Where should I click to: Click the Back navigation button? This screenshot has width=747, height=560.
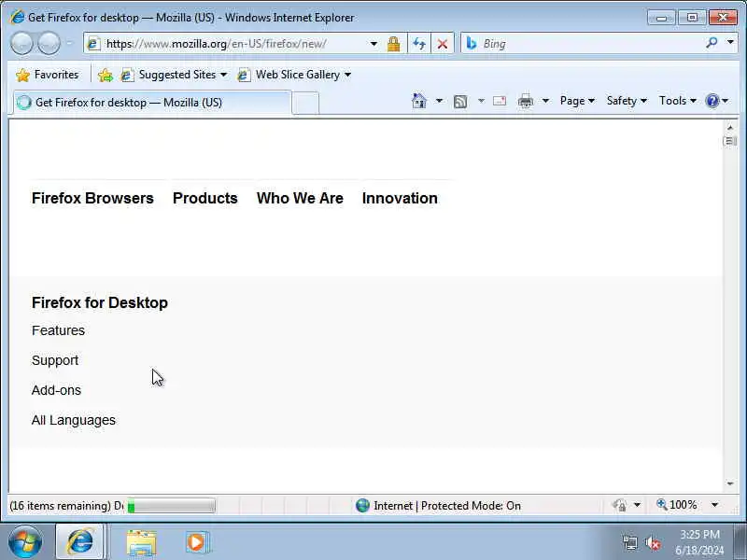[x=21, y=44]
